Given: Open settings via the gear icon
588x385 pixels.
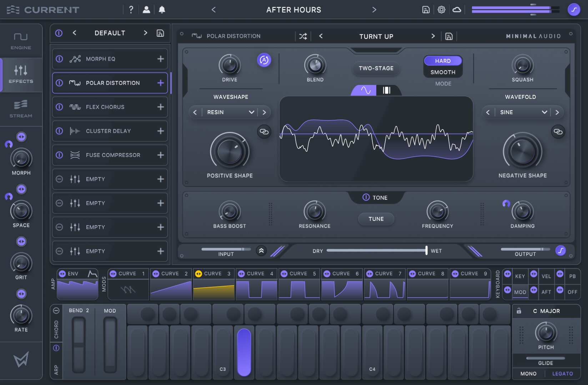Looking at the screenshot, I should 441,10.
